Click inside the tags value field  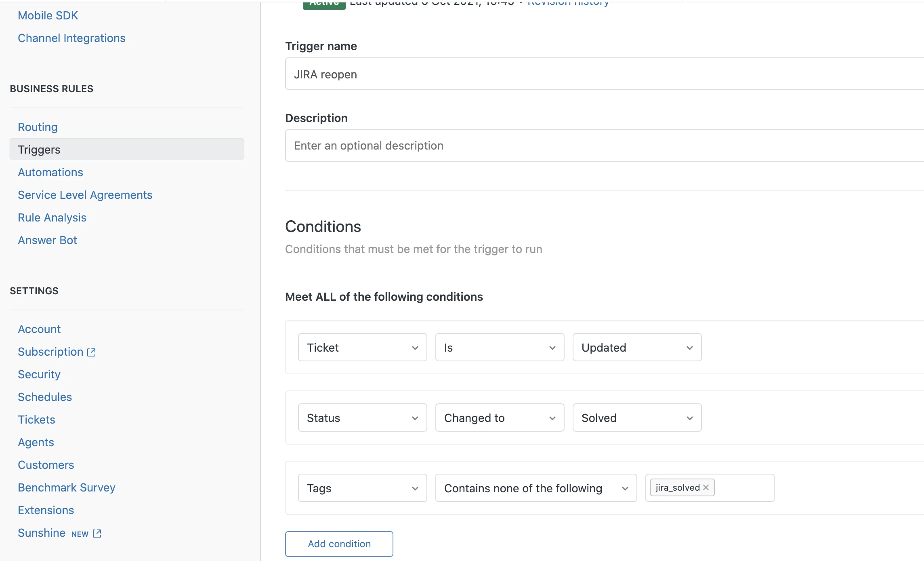click(x=743, y=488)
